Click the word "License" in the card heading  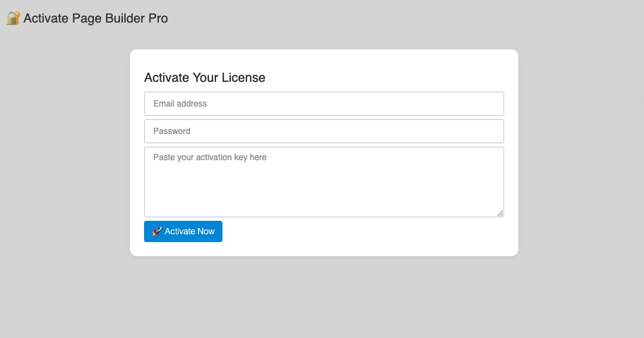click(242, 78)
